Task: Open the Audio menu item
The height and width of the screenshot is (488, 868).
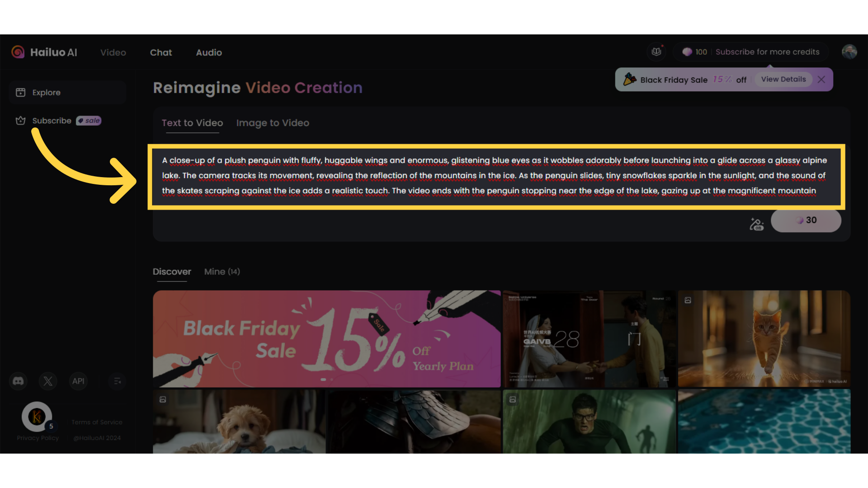Action: point(209,52)
